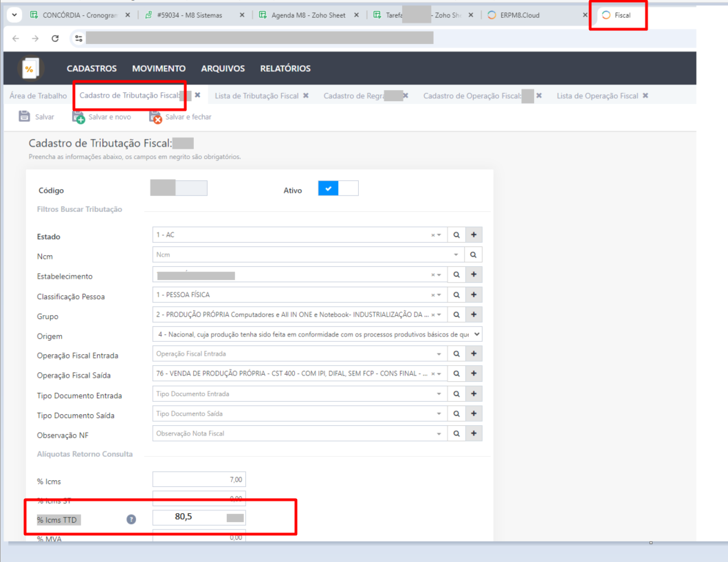The image size is (728, 562).
Task: Search Tipo Documento Entrada with magnifier
Action: pos(456,394)
